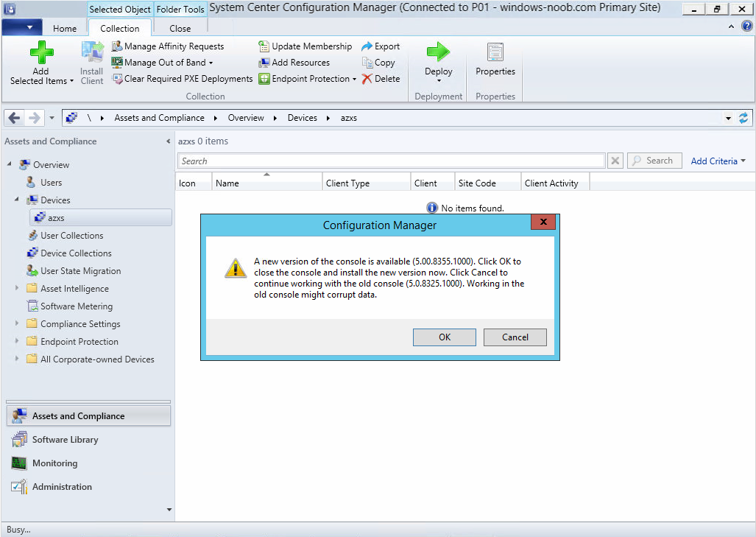The height and width of the screenshot is (537, 756).
Task: Open the address bar history dropdown
Action: [728, 118]
